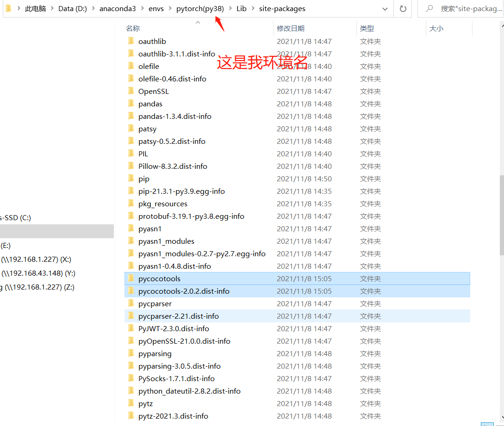504x426 pixels.
Task: Expand chevron after pytorch(py38) breadcrumb
Action: click(x=230, y=8)
